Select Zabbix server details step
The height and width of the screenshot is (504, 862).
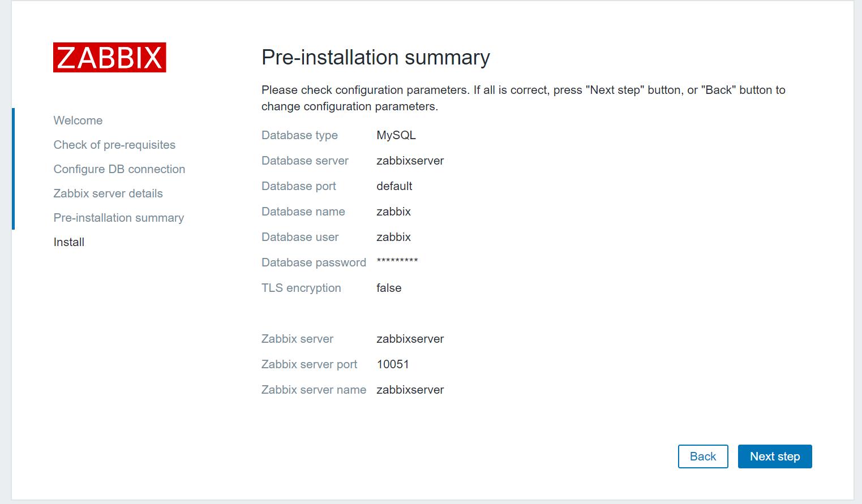click(x=108, y=193)
